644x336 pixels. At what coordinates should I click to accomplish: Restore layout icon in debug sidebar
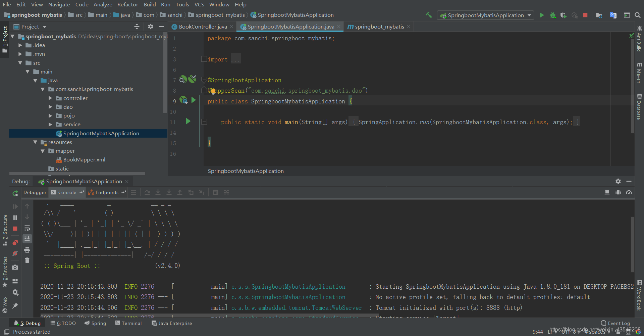pos(15,281)
